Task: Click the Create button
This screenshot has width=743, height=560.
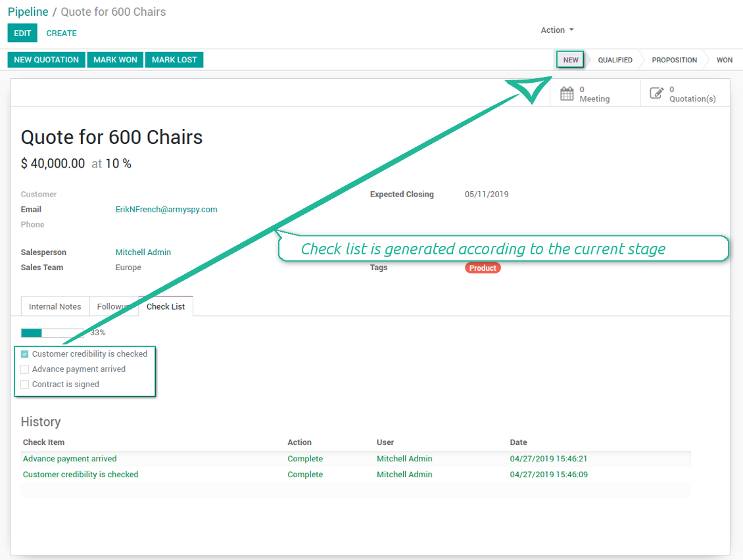Action: (62, 33)
